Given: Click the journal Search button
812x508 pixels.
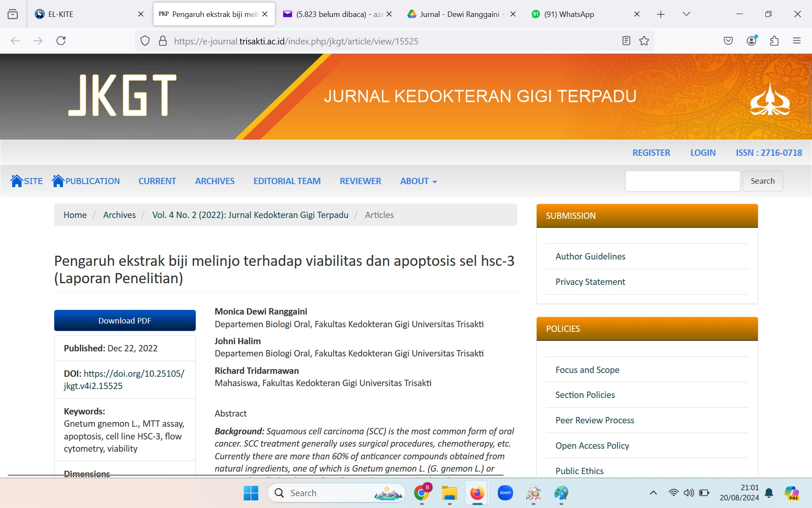Looking at the screenshot, I should (x=763, y=181).
